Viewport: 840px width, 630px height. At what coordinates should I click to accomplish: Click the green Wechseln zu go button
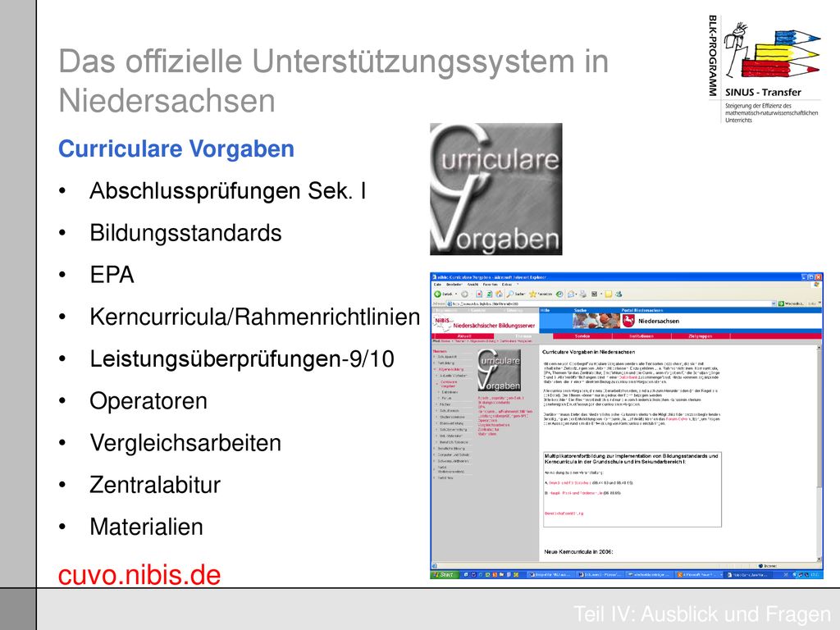point(791,304)
